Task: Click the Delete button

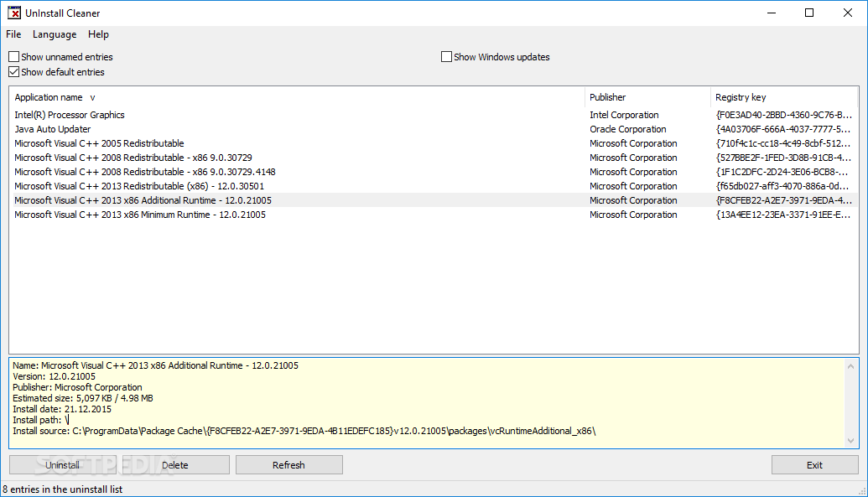Action: pyautogui.click(x=175, y=465)
